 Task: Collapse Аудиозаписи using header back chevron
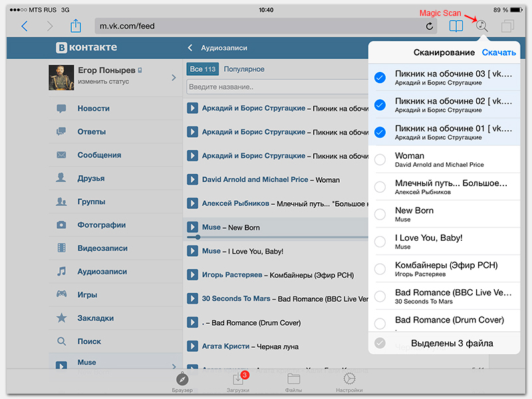[190, 48]
